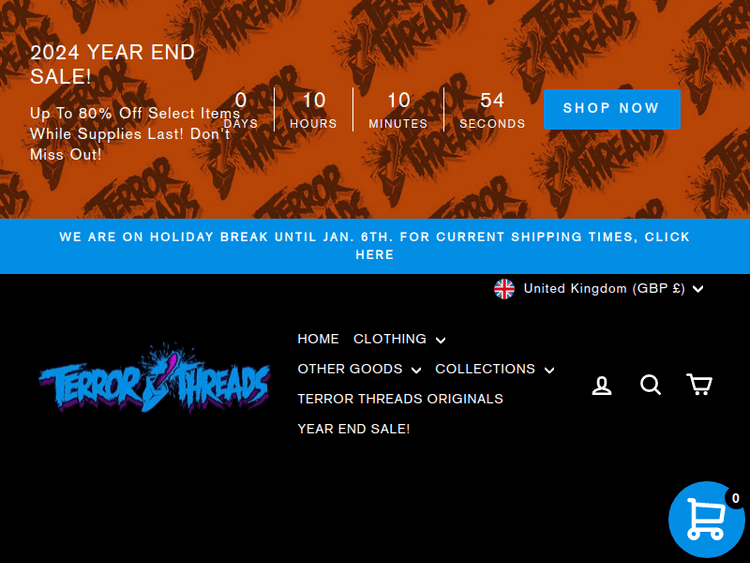Viewport: 750px width, 563px height.
Task: Expand the Collections dropdown arrow
Action: tap(550, 370)
